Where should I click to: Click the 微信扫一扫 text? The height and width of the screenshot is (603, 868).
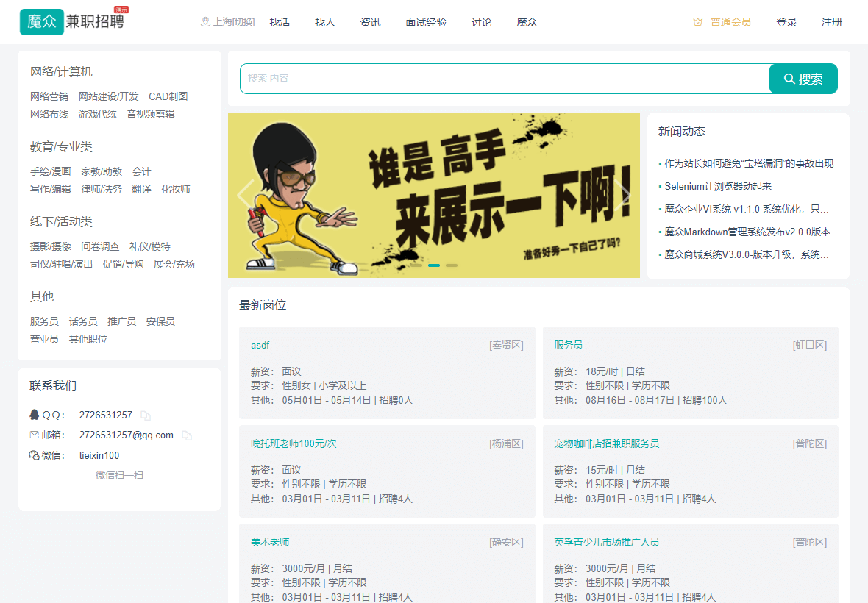(119, 475)
